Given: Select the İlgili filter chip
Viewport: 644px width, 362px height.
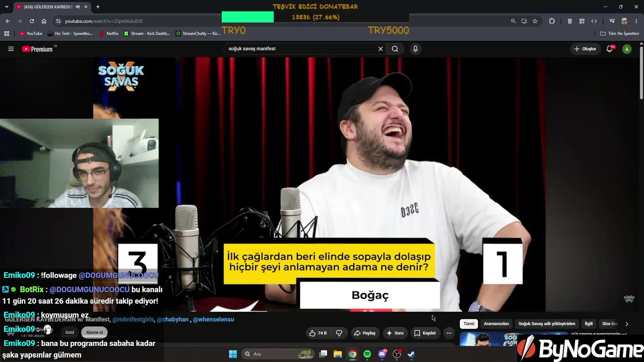Looking at the screenshot, I should click(589, 324).
